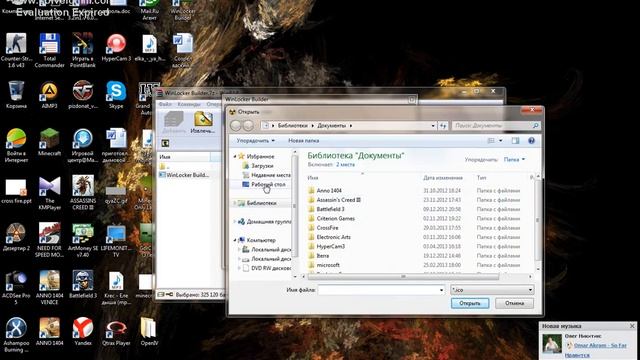Expand the file name history dropdown arrow
The image size is (640, 360).
click(441, 290)
